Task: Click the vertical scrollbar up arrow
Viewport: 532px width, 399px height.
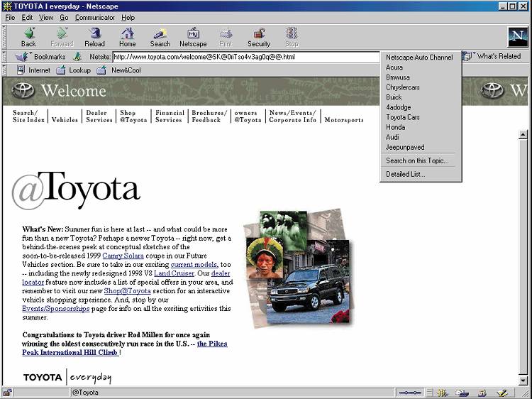Action: coord(523,134)
